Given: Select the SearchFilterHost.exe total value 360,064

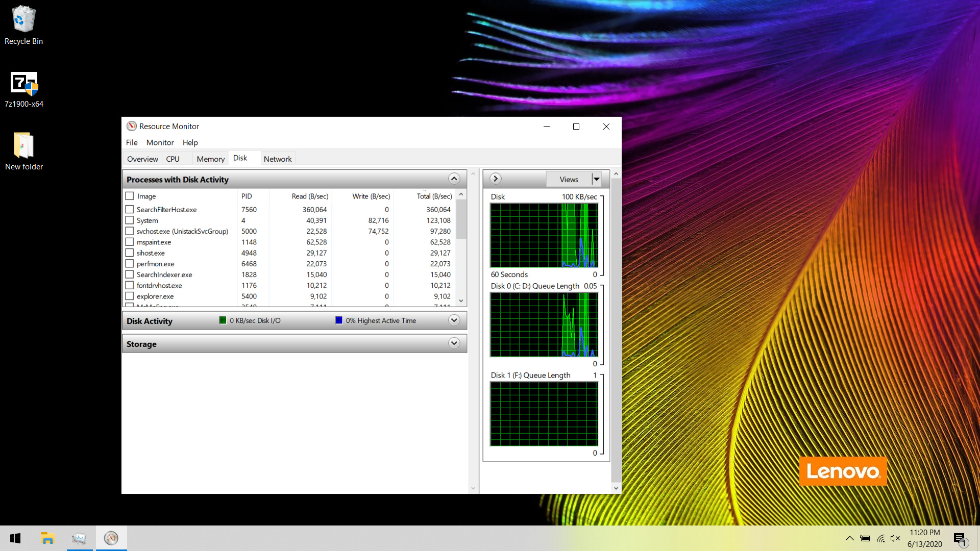Looking at the screenshot, I should 438,210.
